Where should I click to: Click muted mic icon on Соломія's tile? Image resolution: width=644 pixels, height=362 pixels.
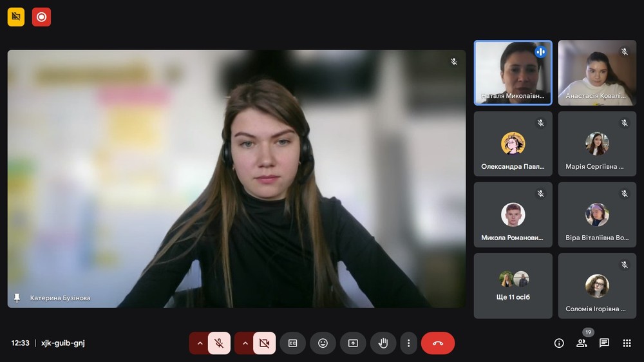click(x=625, y=265)
